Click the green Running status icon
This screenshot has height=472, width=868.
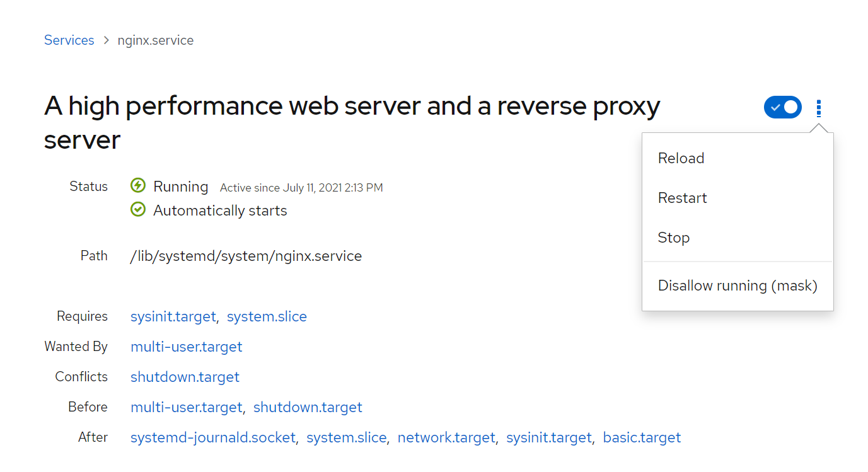pos(138,186)
